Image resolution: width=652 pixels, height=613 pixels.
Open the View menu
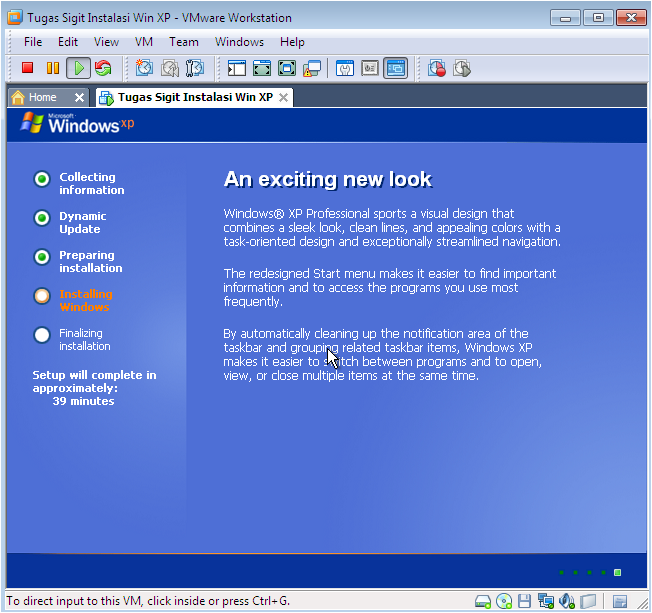coord(106,42)
